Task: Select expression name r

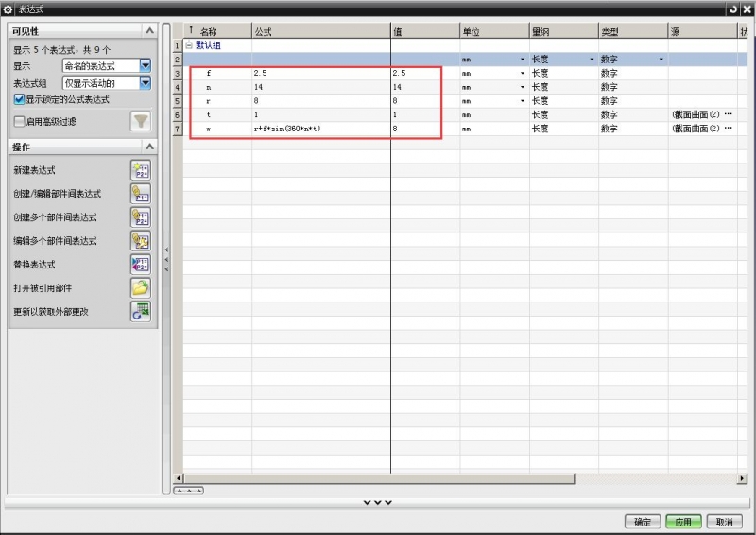Action: (x=208, y=101)
